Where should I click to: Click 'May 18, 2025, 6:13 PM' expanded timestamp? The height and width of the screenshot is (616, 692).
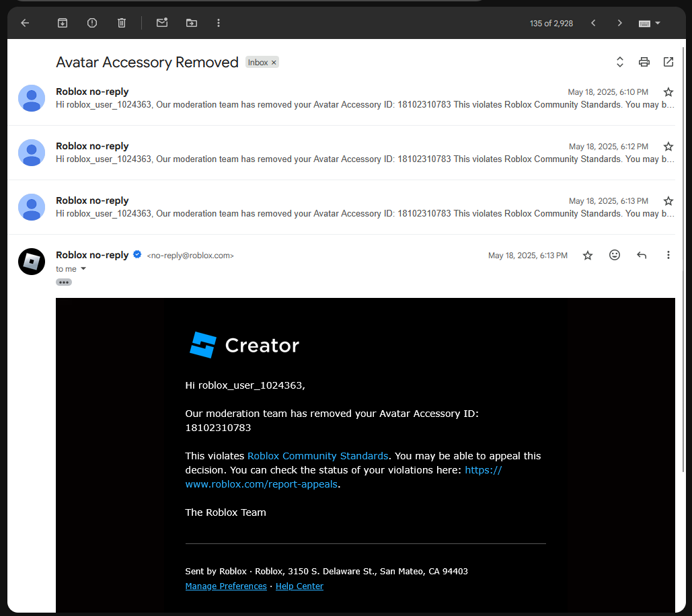click(x=528, y=256)
